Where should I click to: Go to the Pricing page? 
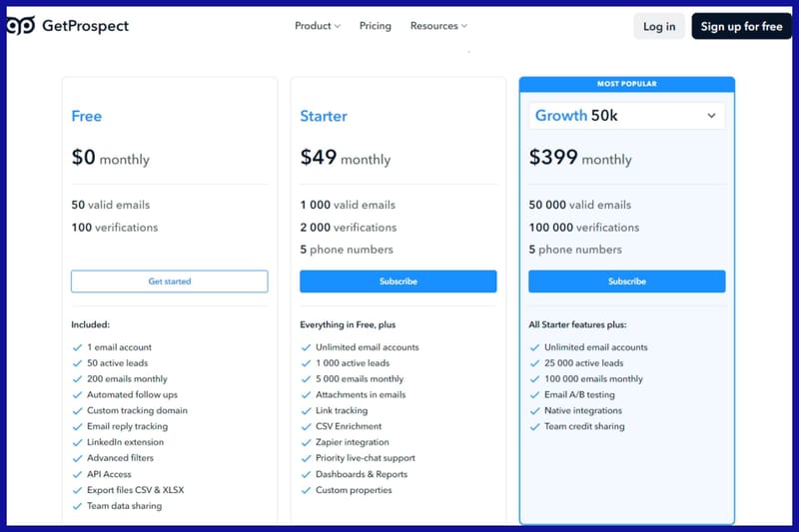point(376,26)
